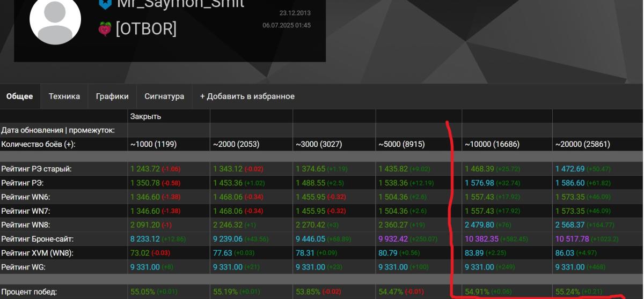Click + Добавить в избранное
The image size is (644, 299).
[x=247, y=96]
